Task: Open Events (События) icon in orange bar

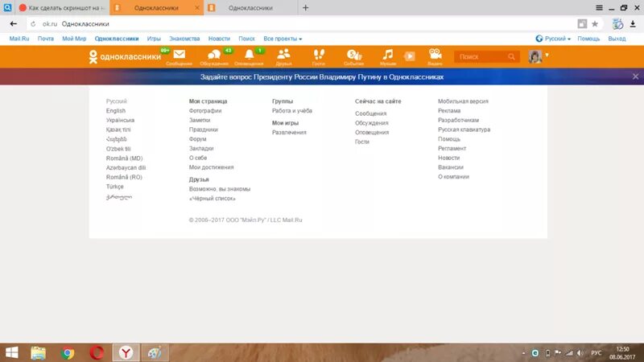Action: [353, 56]
